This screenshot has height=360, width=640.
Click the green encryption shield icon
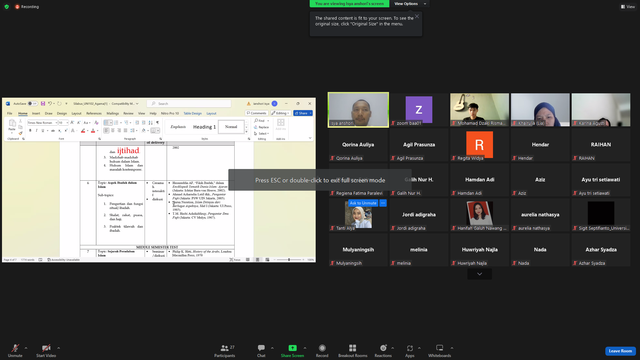coord(7,7)
